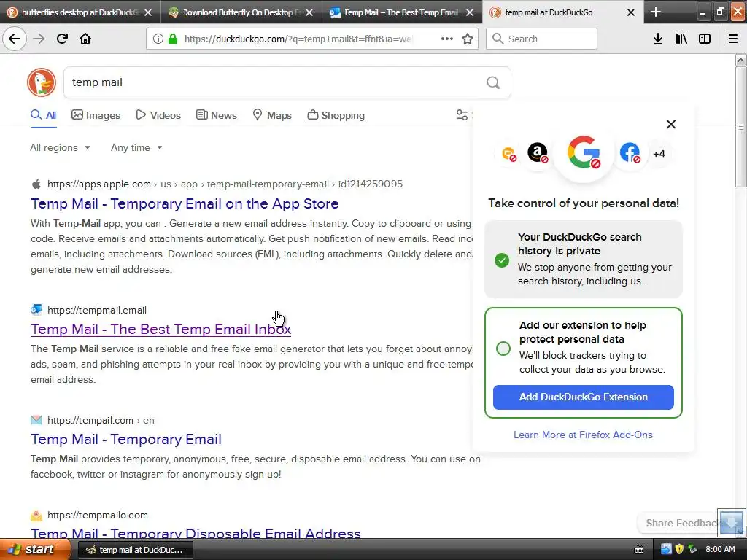Click the taskbar clock 8:00 AM
747x560 pixels.
[x=720, y=549]
